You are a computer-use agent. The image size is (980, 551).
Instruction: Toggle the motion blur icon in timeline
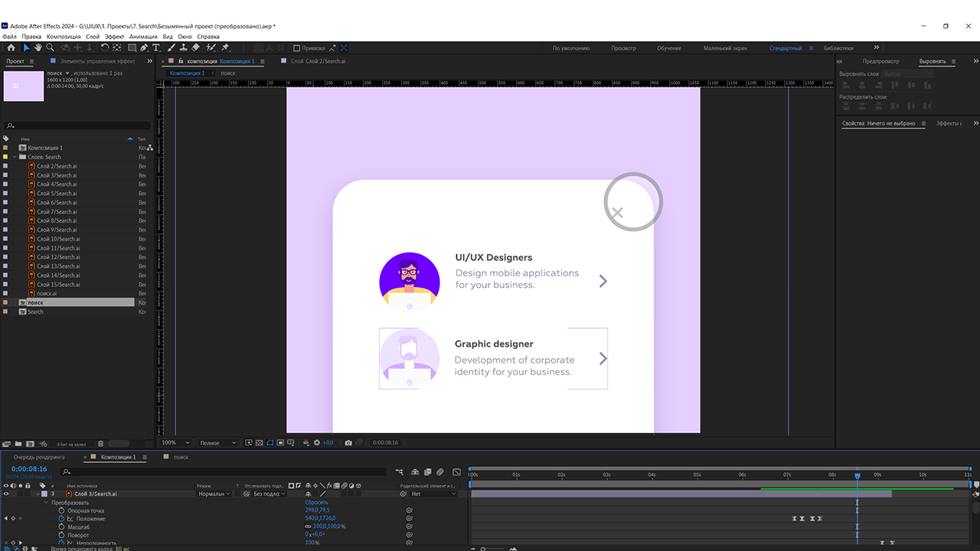coord(439,471)
